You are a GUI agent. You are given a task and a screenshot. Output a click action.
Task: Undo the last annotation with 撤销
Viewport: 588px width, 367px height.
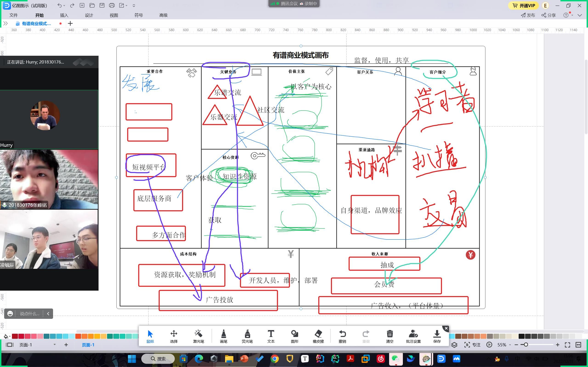[342, 336]
